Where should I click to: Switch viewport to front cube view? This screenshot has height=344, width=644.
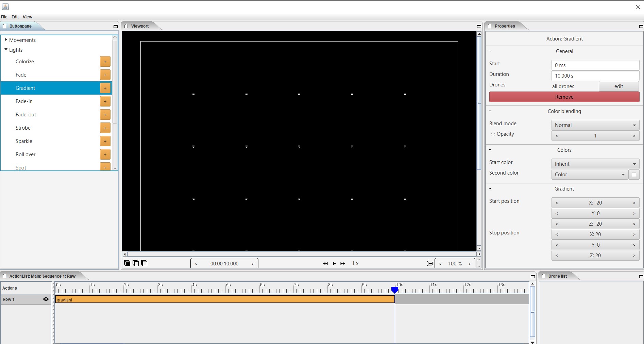tap(127, 263)
